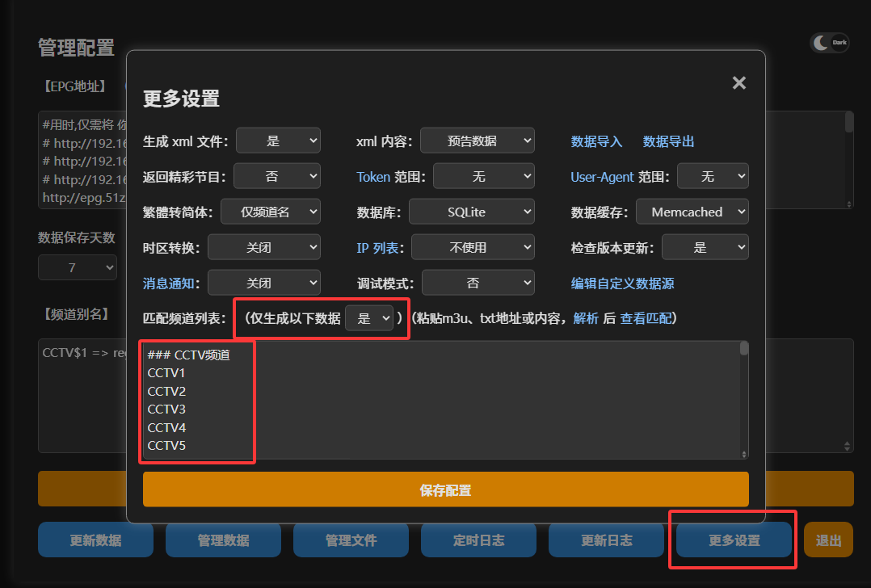871x588 pixels.
Task: Open the Token 范围 dropdown
Action: coord(484,176)
